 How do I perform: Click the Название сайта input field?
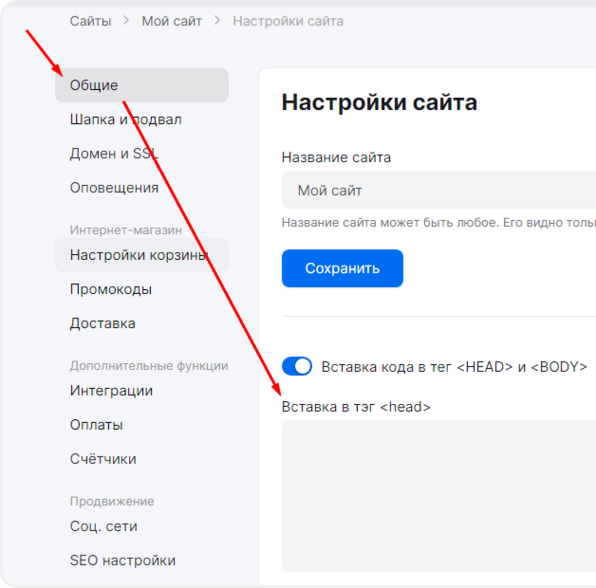coord(439,190)
